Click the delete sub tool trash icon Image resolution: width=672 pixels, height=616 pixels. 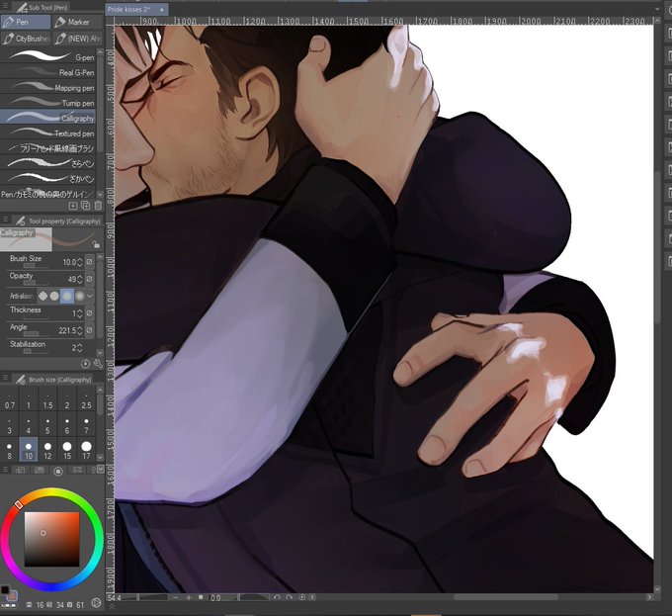tap(98, 206)
